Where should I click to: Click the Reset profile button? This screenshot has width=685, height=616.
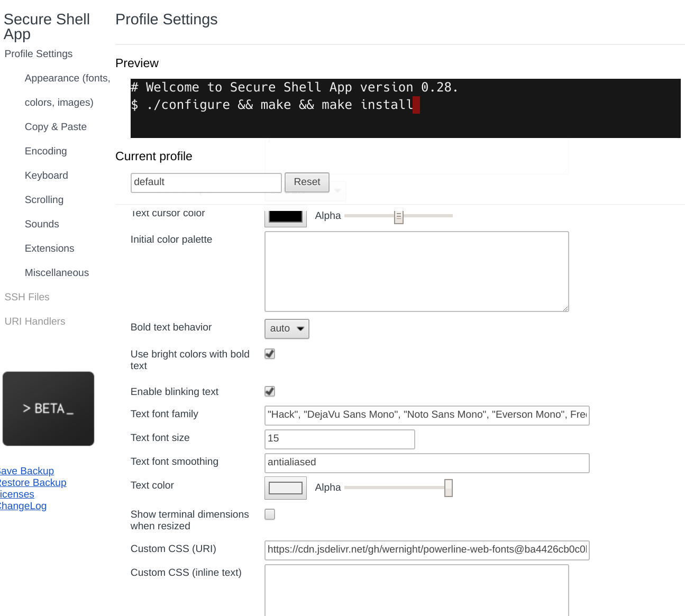[307, 182]
